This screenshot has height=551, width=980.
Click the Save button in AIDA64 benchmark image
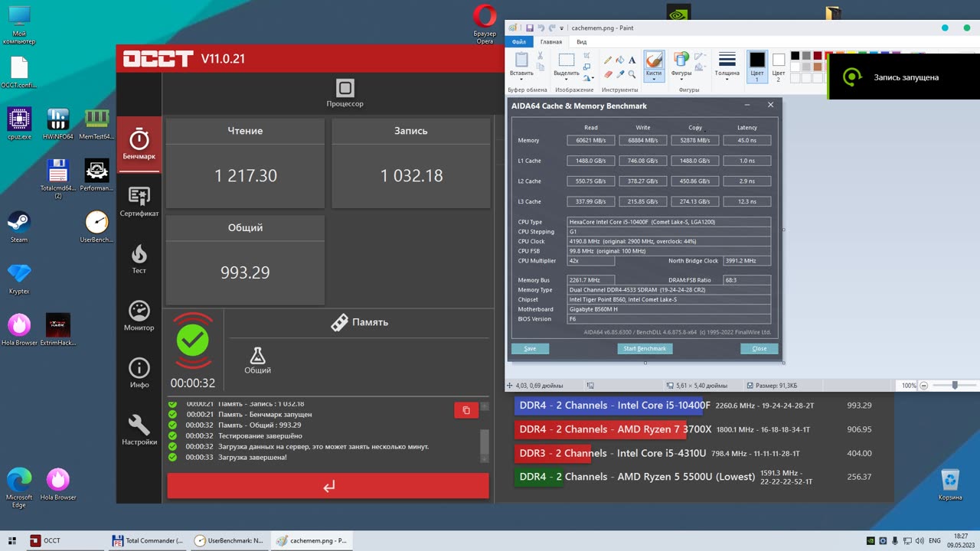pyautogui.click(x=530, y=348)
